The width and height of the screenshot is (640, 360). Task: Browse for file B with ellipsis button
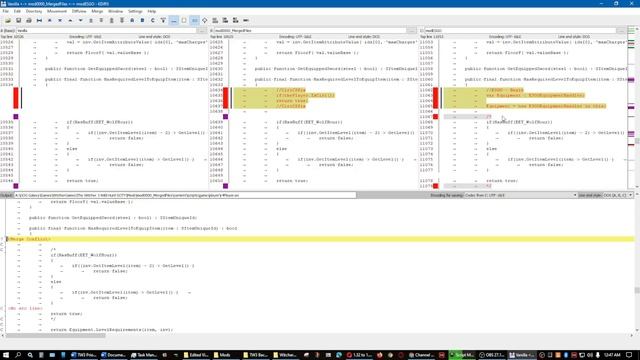(x=412, y=31)
